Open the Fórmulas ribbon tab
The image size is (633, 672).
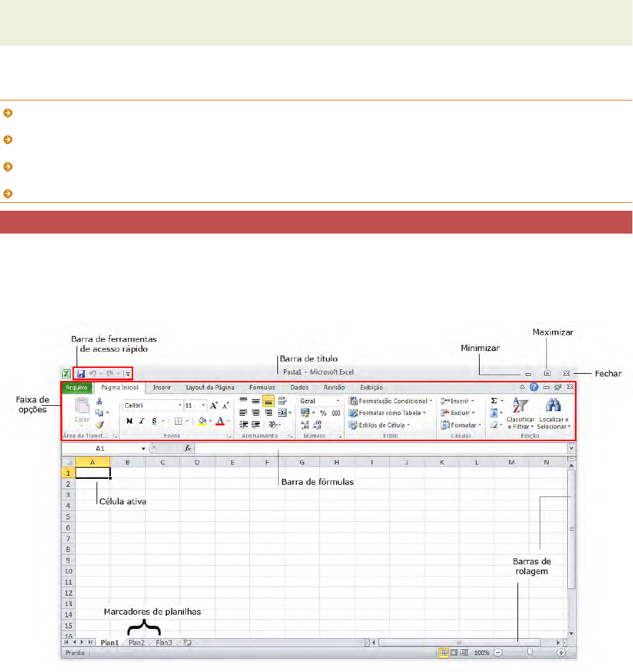click(x=262, y=388)
